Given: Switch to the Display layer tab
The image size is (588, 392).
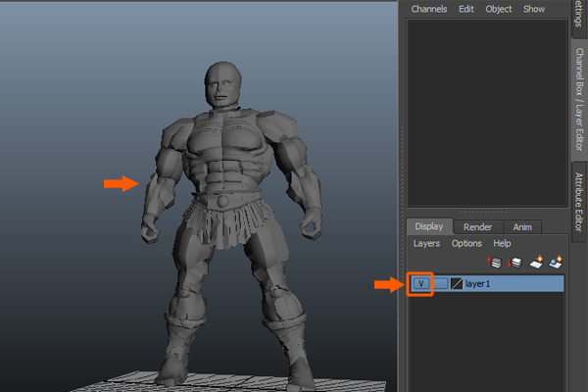Looking at the screenshot, I should 429,226.
